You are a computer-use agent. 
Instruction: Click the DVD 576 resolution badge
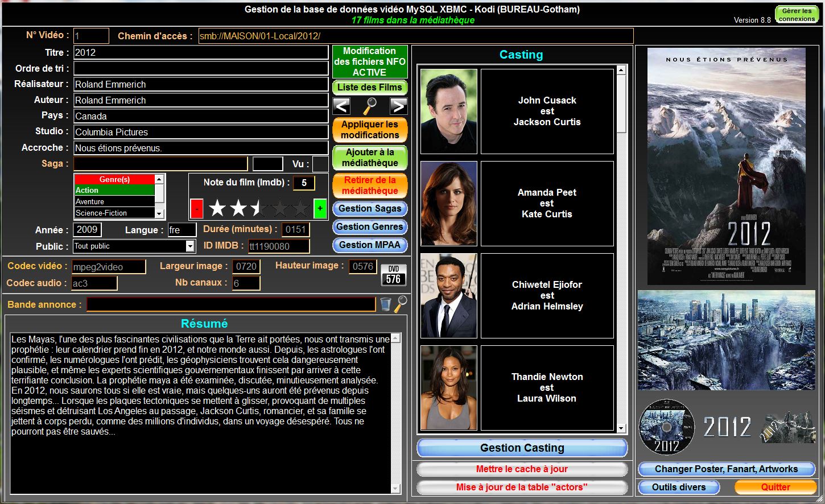[x=393, y=275]
